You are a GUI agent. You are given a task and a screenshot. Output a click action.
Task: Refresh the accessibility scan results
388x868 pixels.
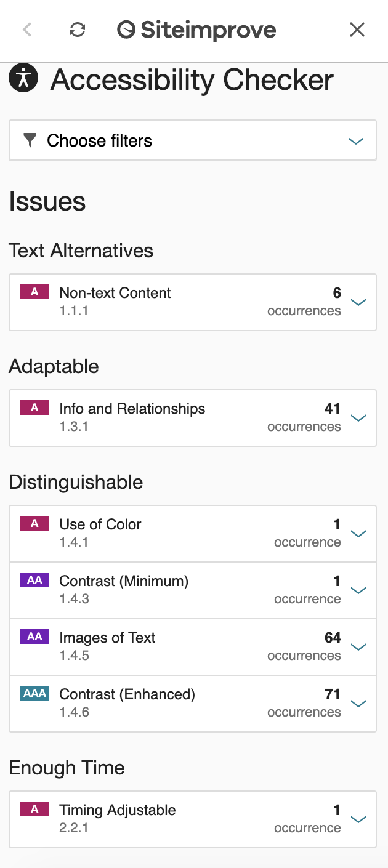[x=78, y=29]
